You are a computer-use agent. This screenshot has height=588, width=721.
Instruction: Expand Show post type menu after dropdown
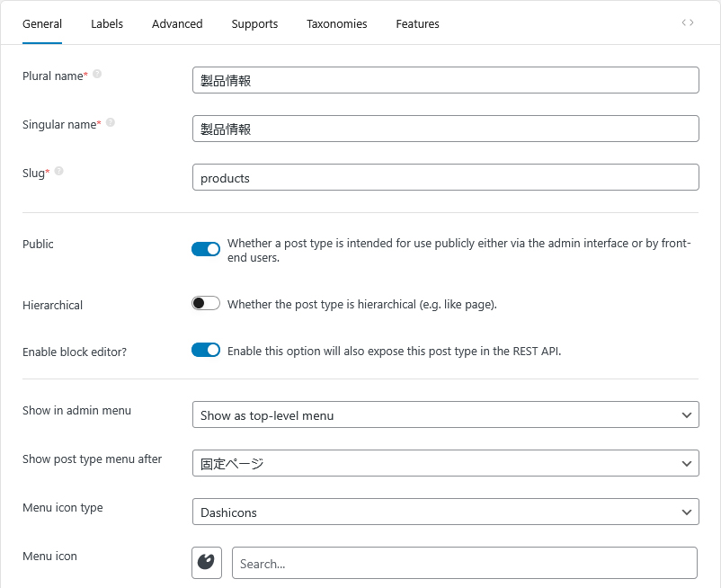coord(445,463)
